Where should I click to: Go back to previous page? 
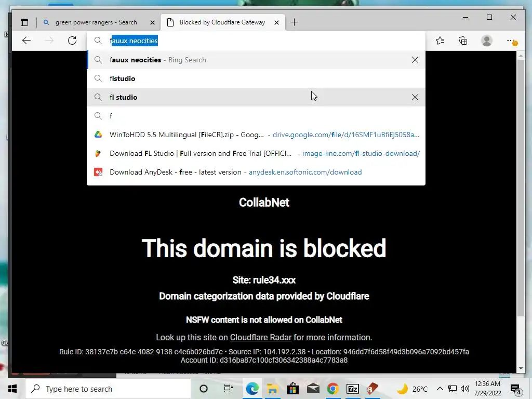pyautogui.click(x=26, y=41)
